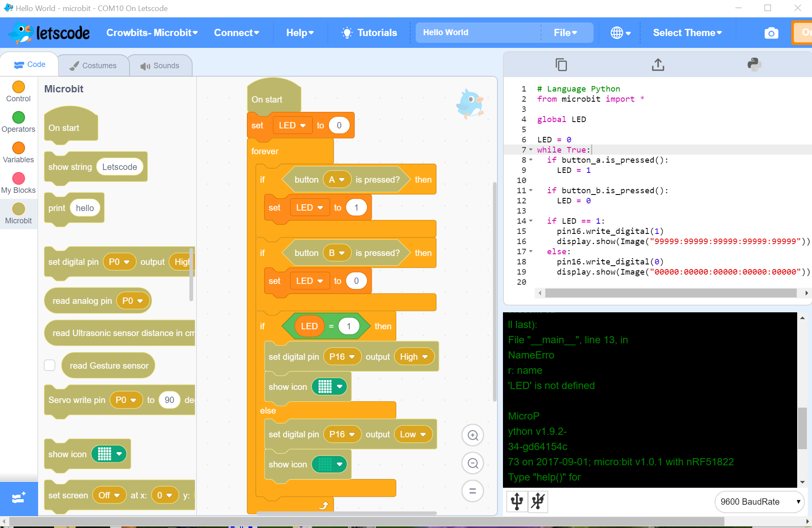Click the serial console vertical scrollbar
Image resolution: width=812 pixels, height=528 pixels.
[802, 428]
